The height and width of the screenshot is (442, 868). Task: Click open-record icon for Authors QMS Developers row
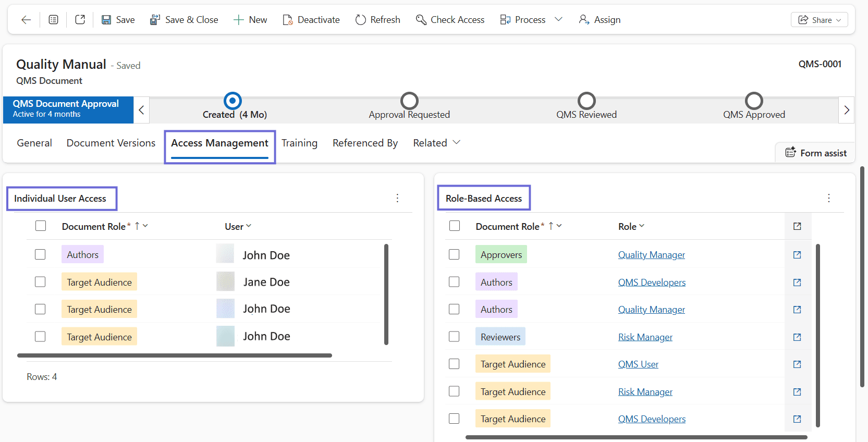pos(797,282)
